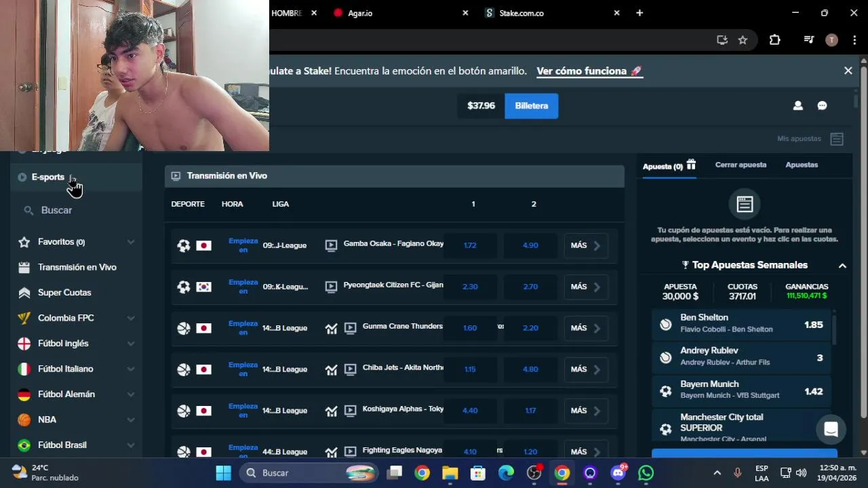Expand the Favoritos section
This screenshot has width=868, height=488.
coord(131,242)
